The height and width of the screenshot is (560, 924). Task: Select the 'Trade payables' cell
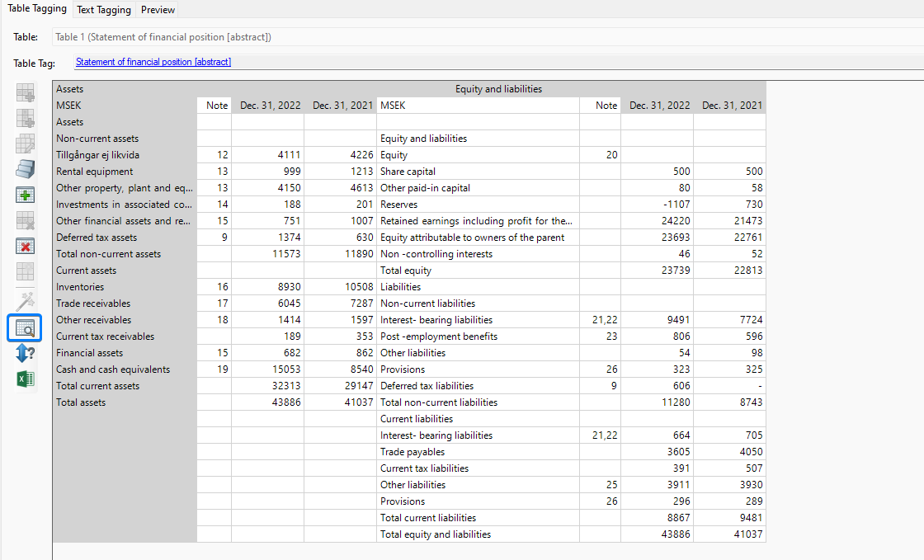[x=478, y=452]
